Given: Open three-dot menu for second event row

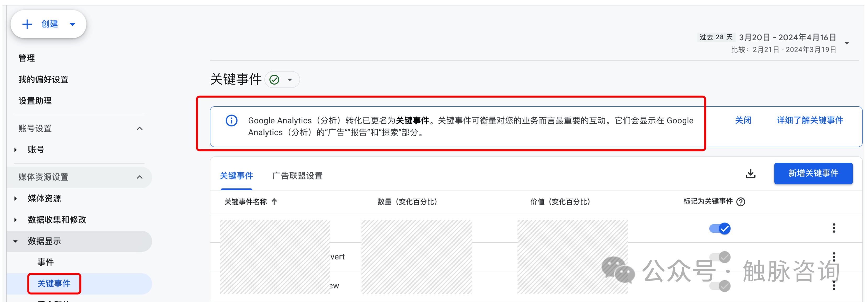Looking at the screenshot, I should click(834, 257).
